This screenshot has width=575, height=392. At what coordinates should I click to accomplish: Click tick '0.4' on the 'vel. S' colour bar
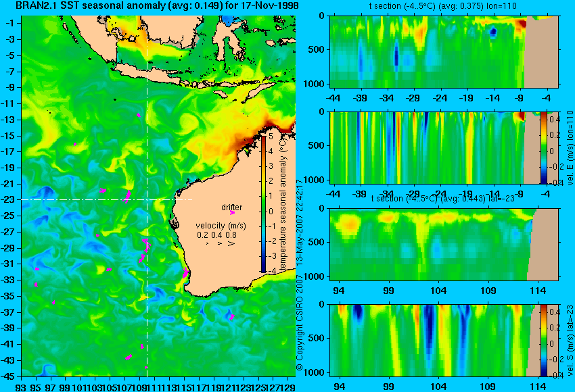pyautogui.click(x=554, y=312)
